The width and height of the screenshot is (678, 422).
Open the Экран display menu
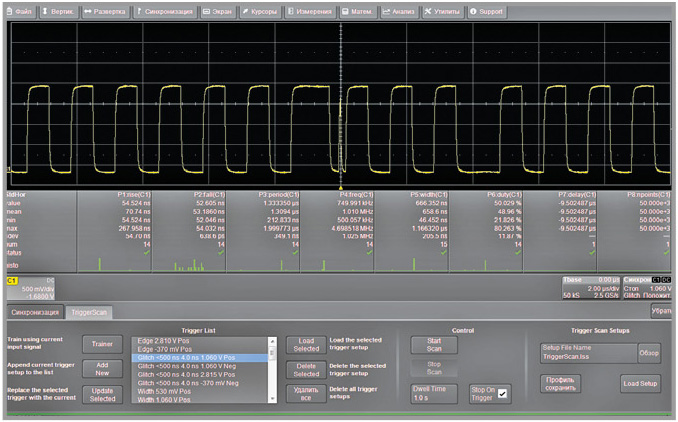217,10
